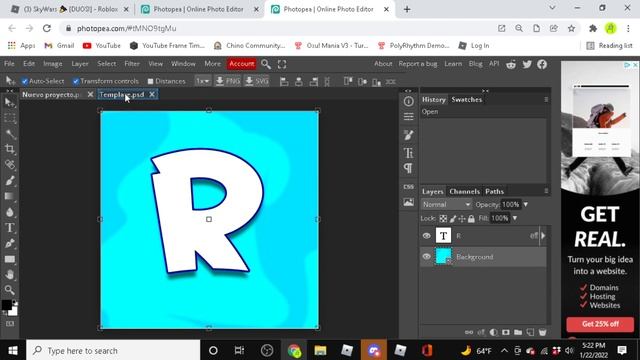This screenshot has height=360, width=640.
Task: Open the Fill slider dropdown arrow
Action: [515, 218]
